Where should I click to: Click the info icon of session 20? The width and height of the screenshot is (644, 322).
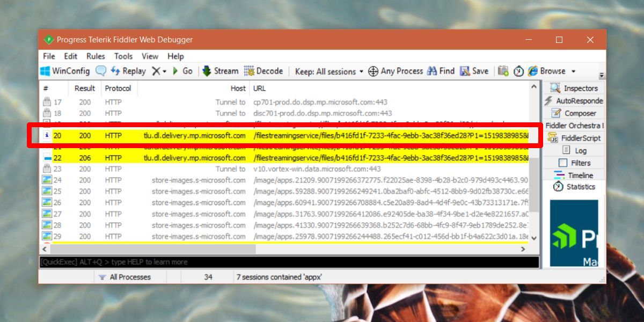(x=47, y=136)
